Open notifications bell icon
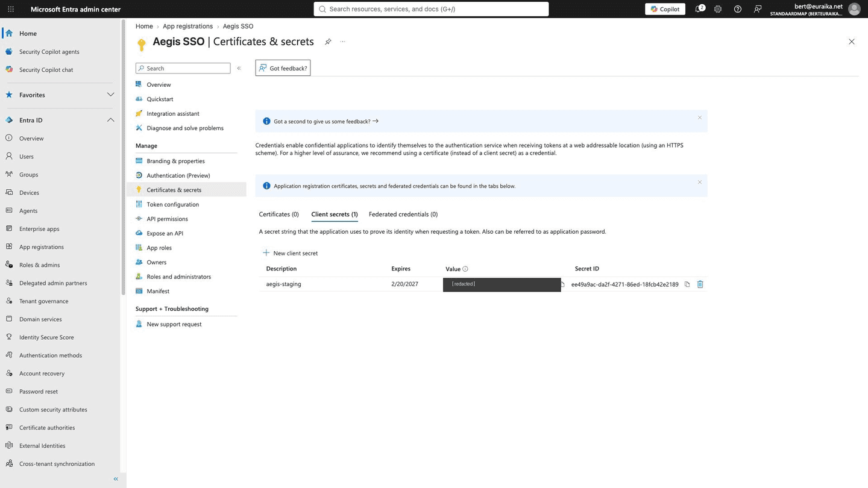 [x=699, y=9]
